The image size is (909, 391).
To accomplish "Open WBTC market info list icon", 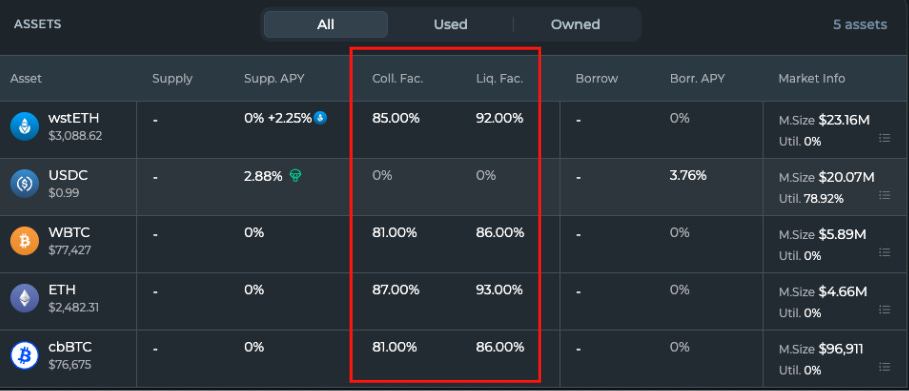I will [884, 252].
